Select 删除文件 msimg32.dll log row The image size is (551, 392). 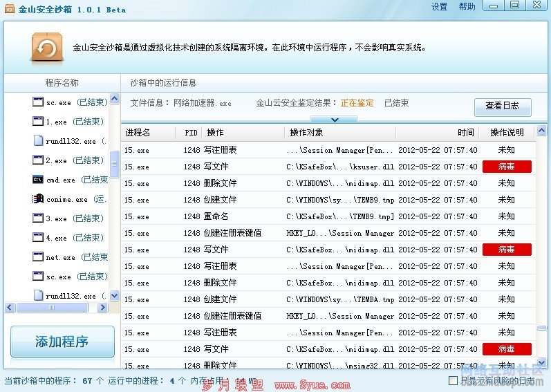[x=328, y=364]
